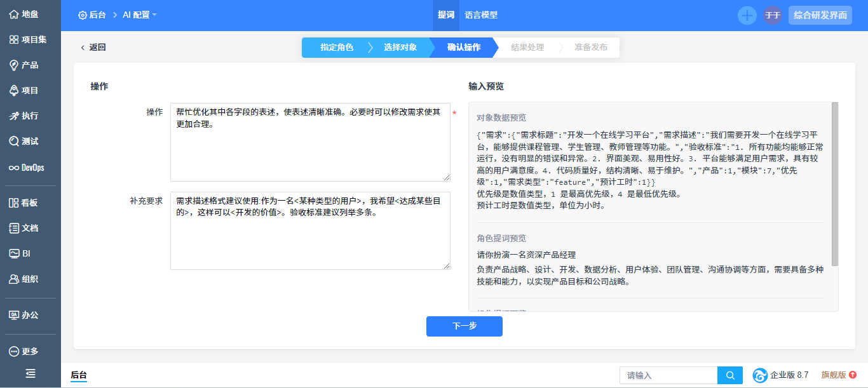Click the search magnifier button
The height and width of the screenshot is (388, 868).
pyautogui.click(x=730, y=375)
